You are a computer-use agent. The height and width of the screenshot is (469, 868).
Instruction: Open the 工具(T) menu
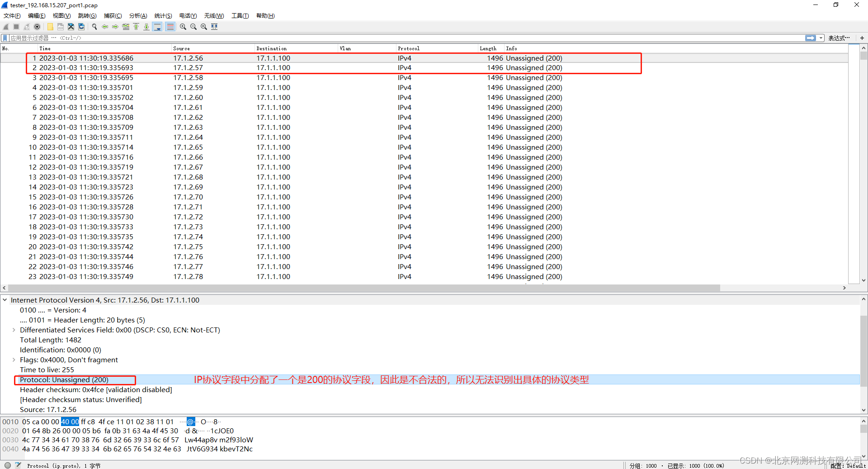[240, 16]
